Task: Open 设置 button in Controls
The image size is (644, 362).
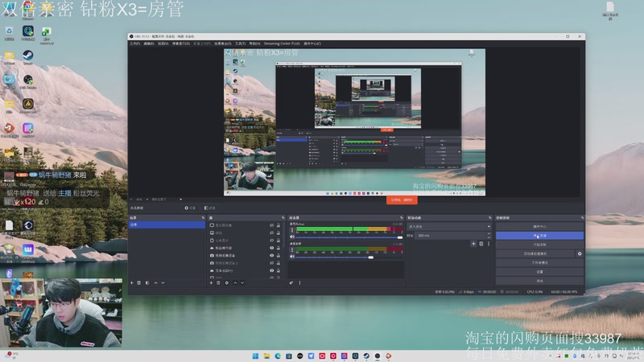Action: (539, 272)
